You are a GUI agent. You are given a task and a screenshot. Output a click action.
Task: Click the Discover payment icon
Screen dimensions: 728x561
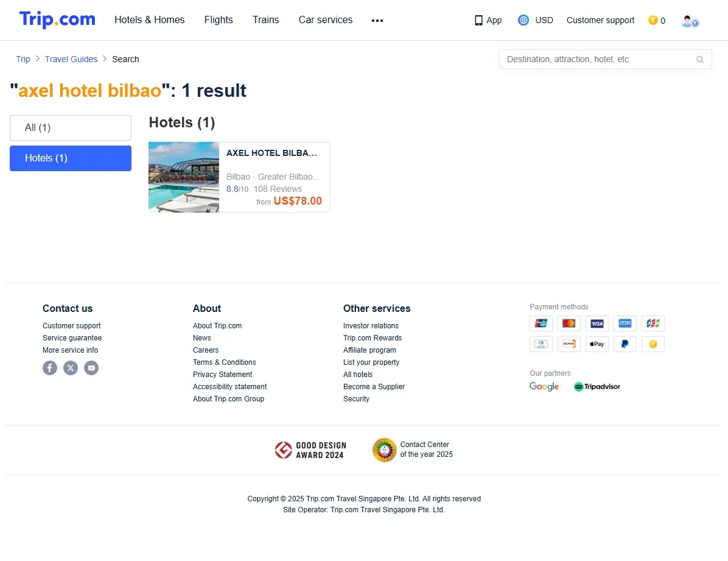[x=569, y=344]
